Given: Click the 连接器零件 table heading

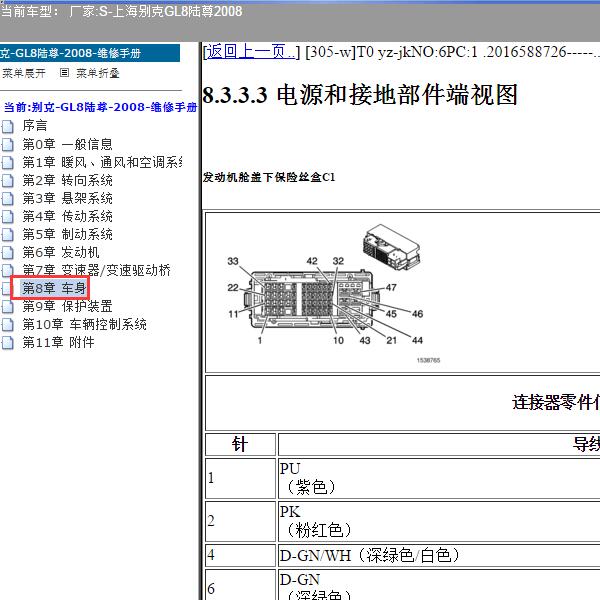Looking at the screenshot, I should pos(556,402).
